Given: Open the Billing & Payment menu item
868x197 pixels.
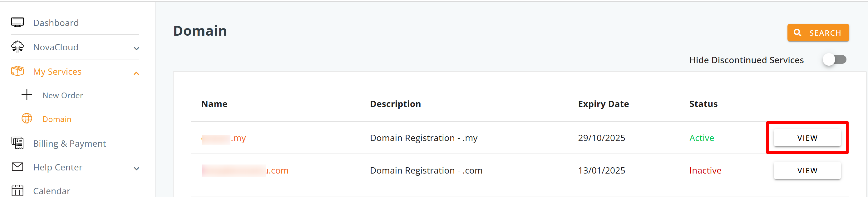Looking at the screenshot, I should coord(69,143).
